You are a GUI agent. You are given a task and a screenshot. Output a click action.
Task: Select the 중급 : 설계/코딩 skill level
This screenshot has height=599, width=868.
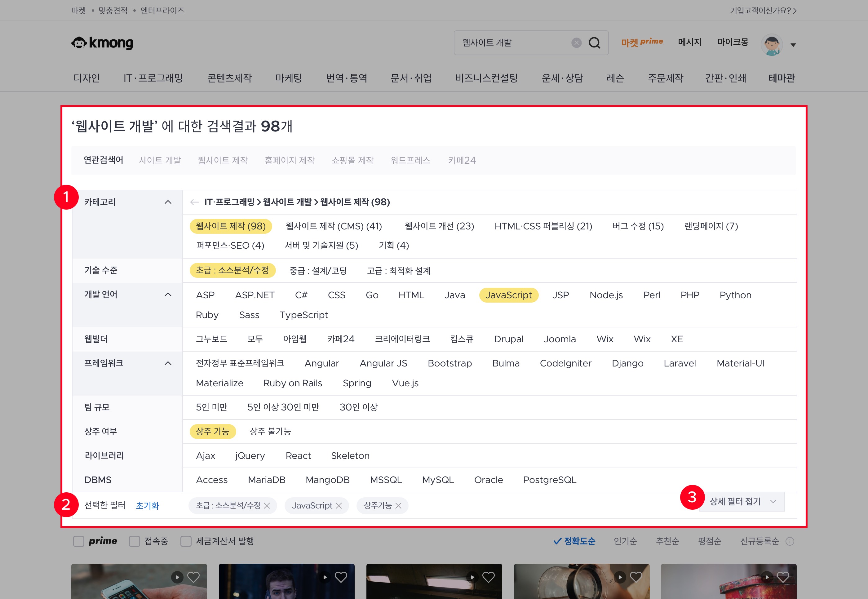pos(318,271)
